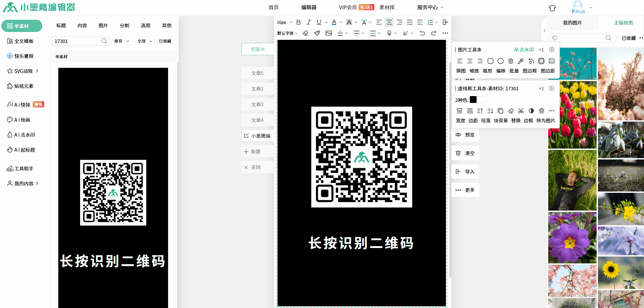
Task: Click the round-corner rectangle image shape icon
Action: [490, 61]
